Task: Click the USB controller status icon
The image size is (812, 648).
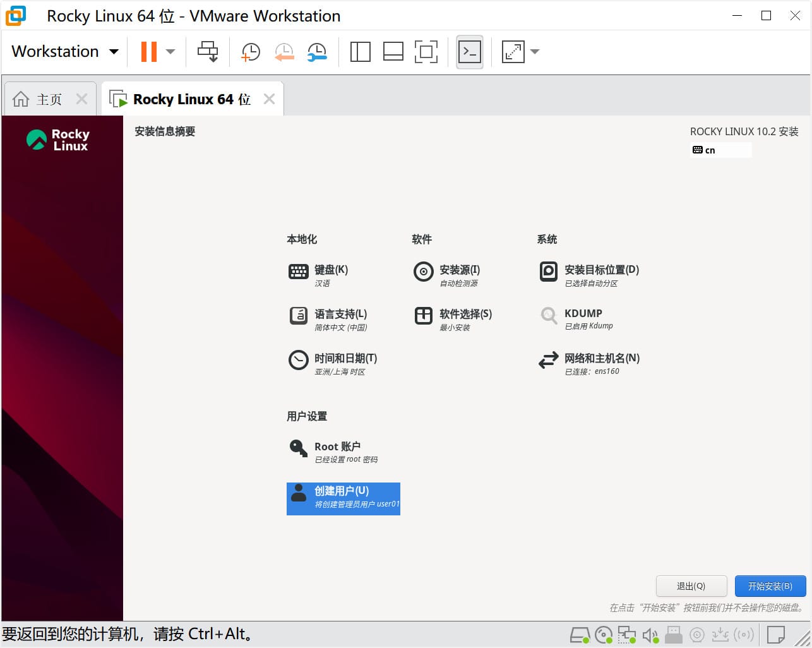Action: (674, 635)
